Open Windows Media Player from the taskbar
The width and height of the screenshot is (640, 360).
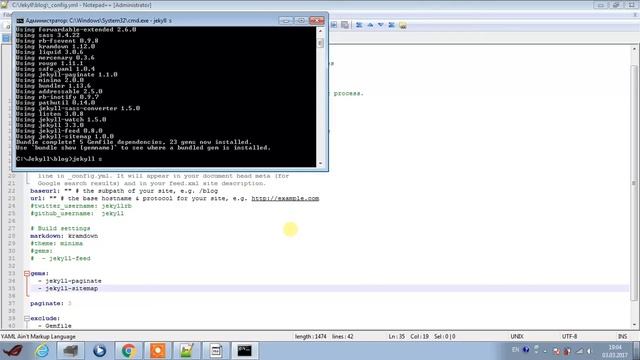pos(99,351)
